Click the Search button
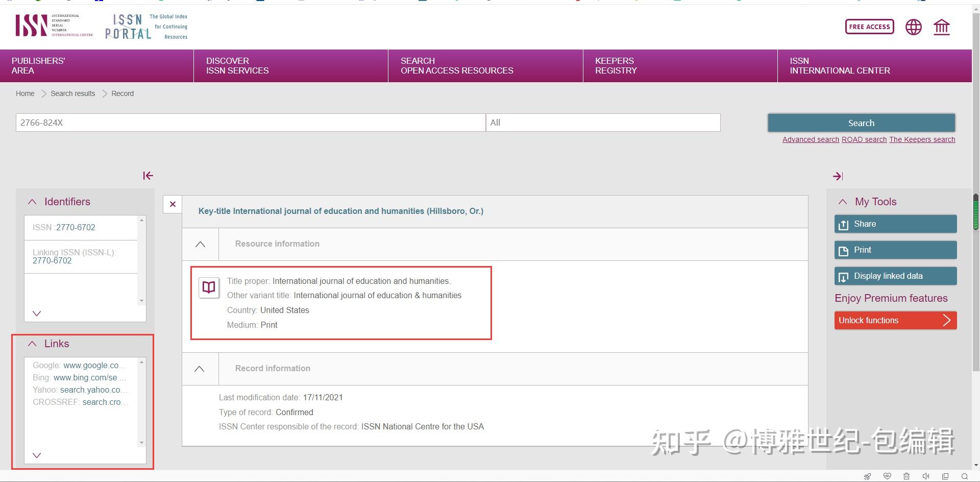 click(x=861, y=123)
